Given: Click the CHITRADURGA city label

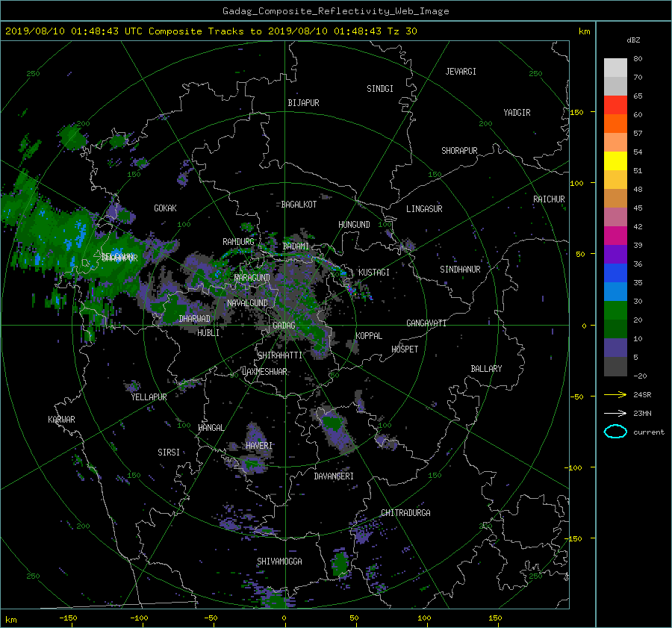Looking at the screenshot, I should click(x=405, y=513).
